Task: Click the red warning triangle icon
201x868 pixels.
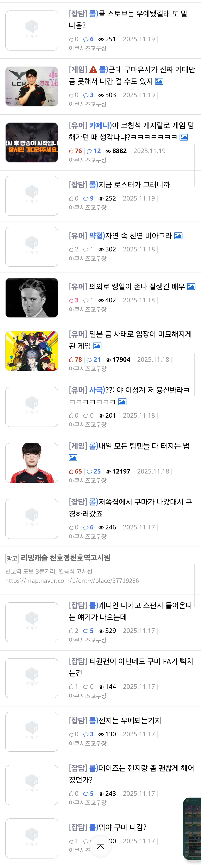Action: coord(93,69)
